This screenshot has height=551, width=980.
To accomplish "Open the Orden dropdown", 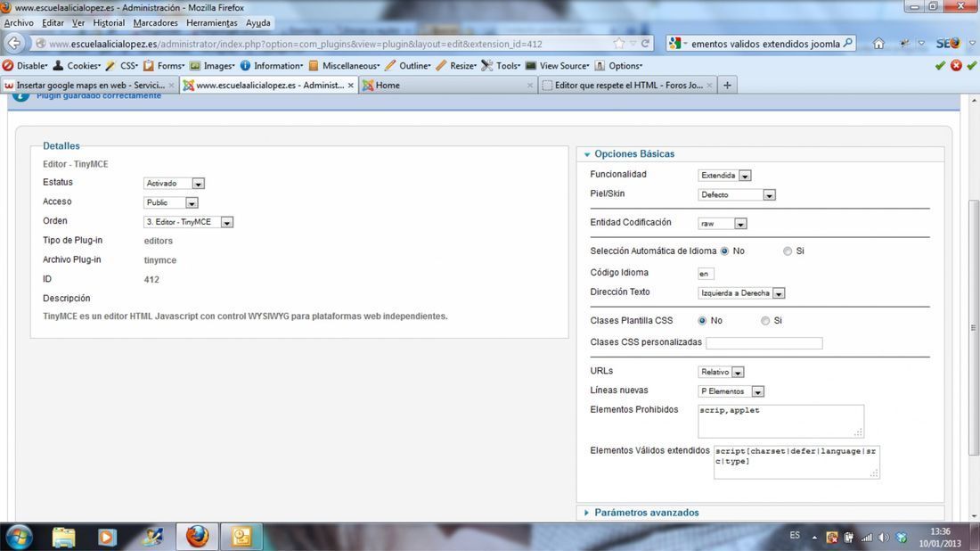I will click(x=188, y=222).
